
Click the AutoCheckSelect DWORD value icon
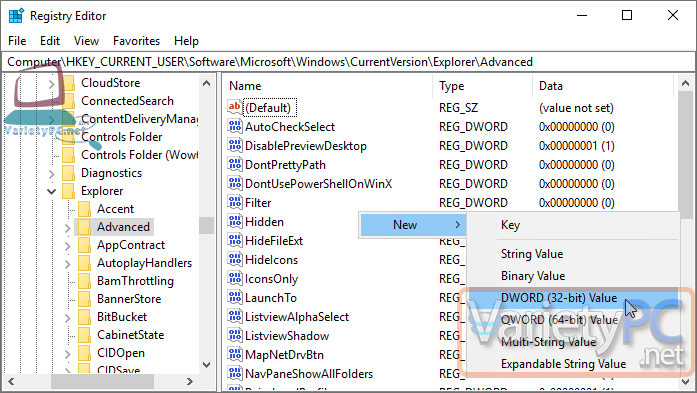[x=235, y=126]
